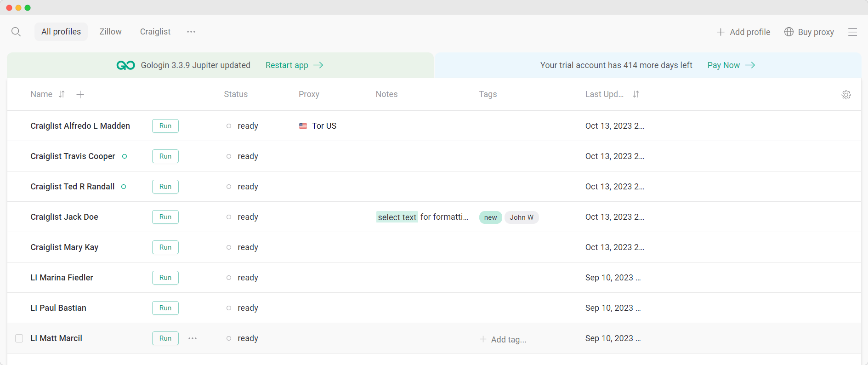
Task: Run the Craiglist Alfredo L Madden profile
Action: tap(165, 126)
